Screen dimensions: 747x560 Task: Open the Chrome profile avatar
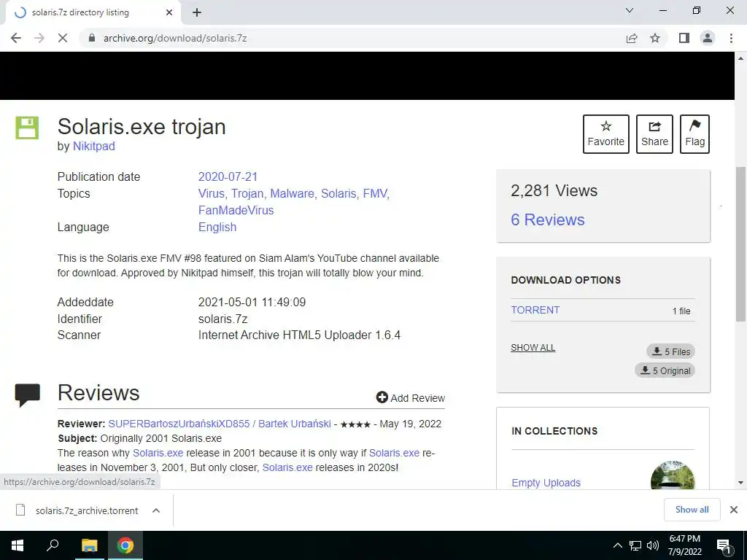coord(708,38)
